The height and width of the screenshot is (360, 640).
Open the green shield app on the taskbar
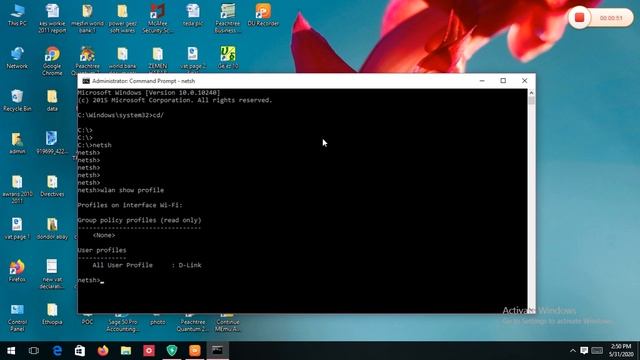tap(172, 351)
